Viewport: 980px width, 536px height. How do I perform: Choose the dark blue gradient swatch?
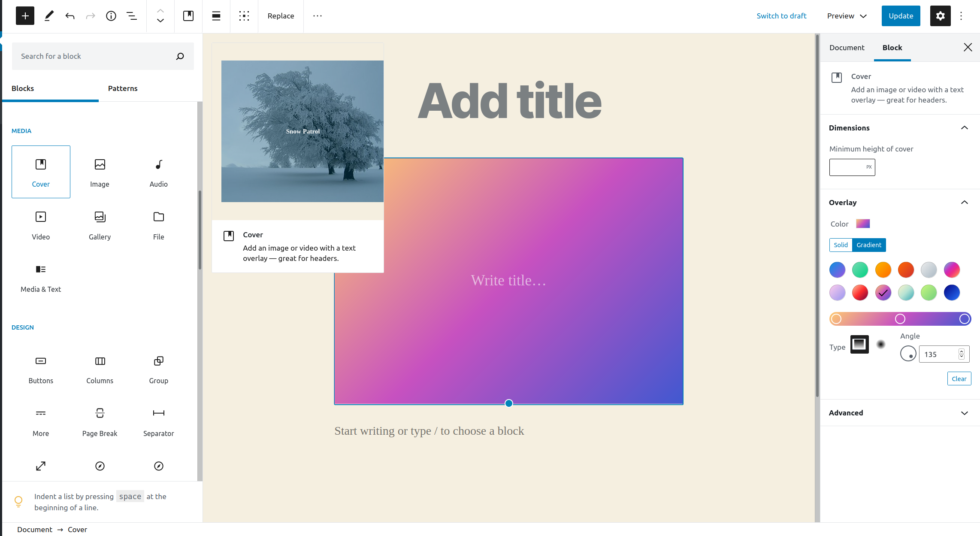click(952, 293)
